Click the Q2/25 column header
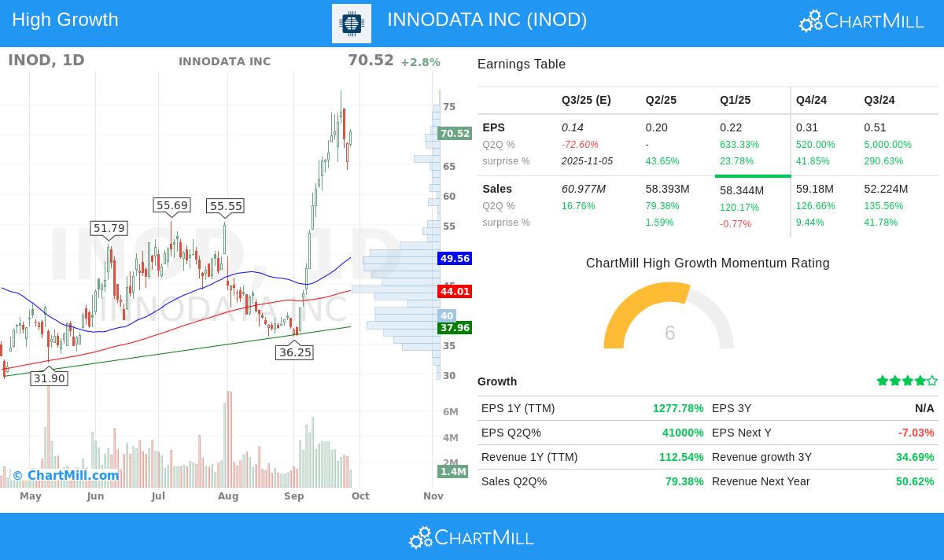This screenshot has width=944, height=560. coord(661,100)
